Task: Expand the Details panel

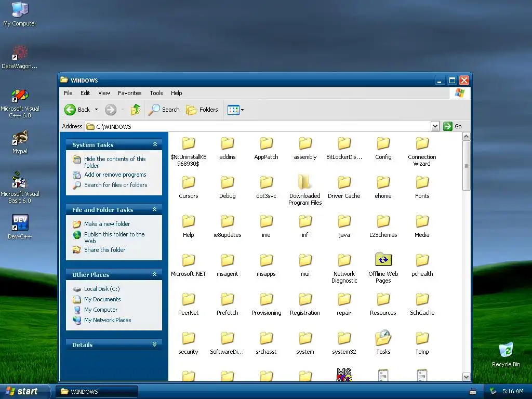Action: click(155, 344)
